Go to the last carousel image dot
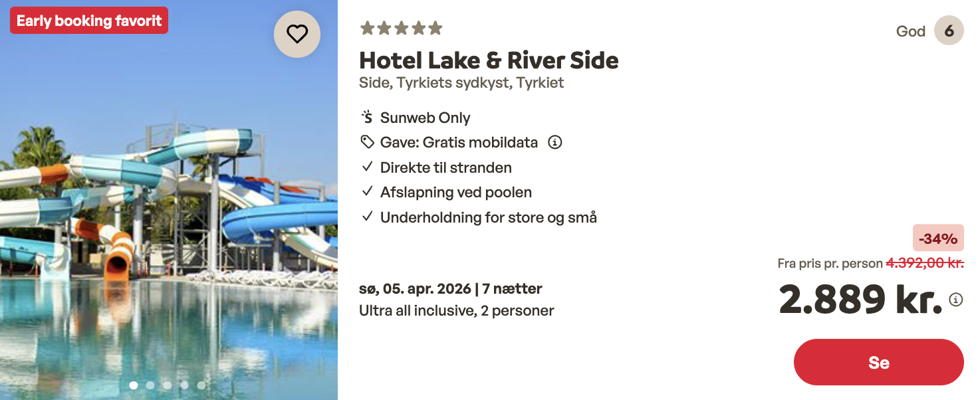This screenshot has height=400, width=980. 201,385
